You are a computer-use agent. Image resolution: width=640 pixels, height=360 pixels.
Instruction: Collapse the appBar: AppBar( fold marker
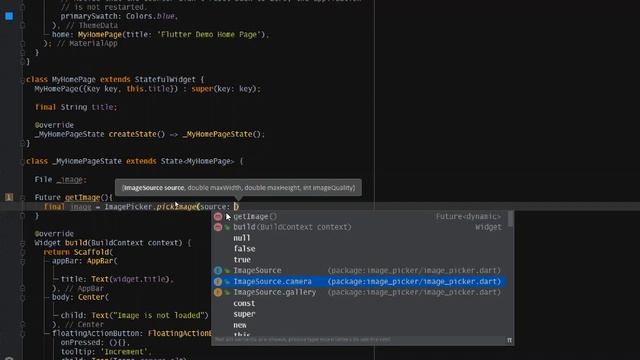tap(22, 261)
